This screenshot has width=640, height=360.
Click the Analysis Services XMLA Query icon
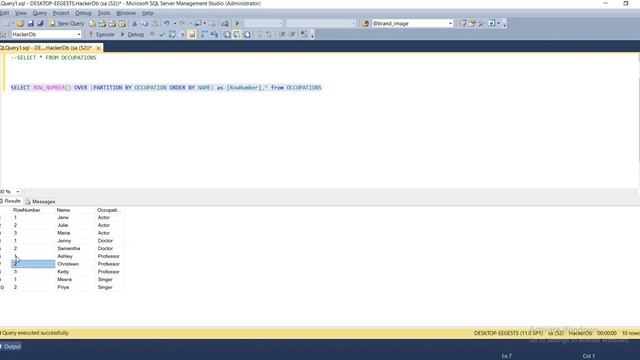point(122,23)
